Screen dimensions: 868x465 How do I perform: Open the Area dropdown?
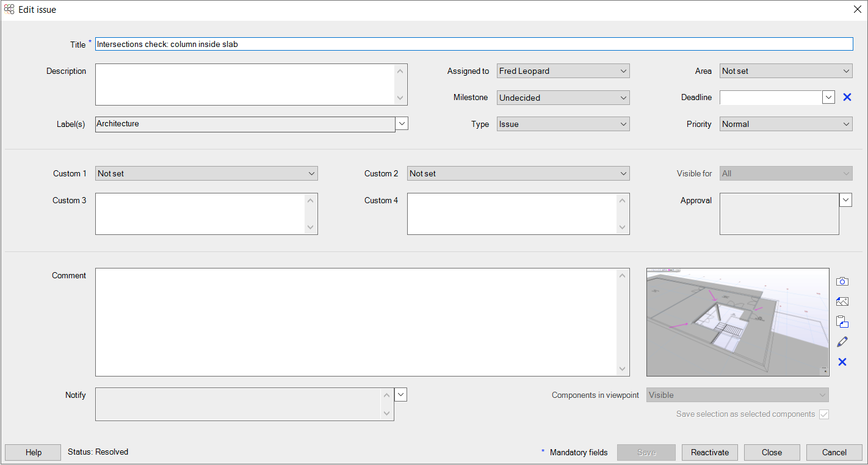(x=786, y=71)
